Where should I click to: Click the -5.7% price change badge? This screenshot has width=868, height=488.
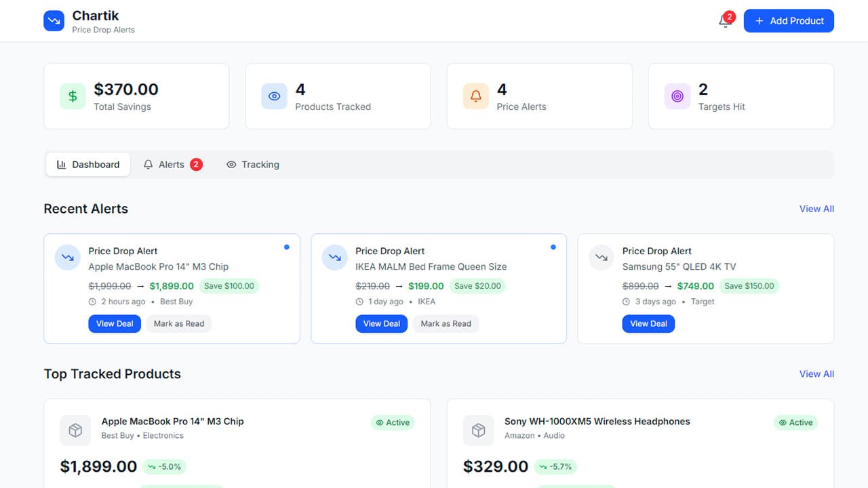[x=556, y=466]
